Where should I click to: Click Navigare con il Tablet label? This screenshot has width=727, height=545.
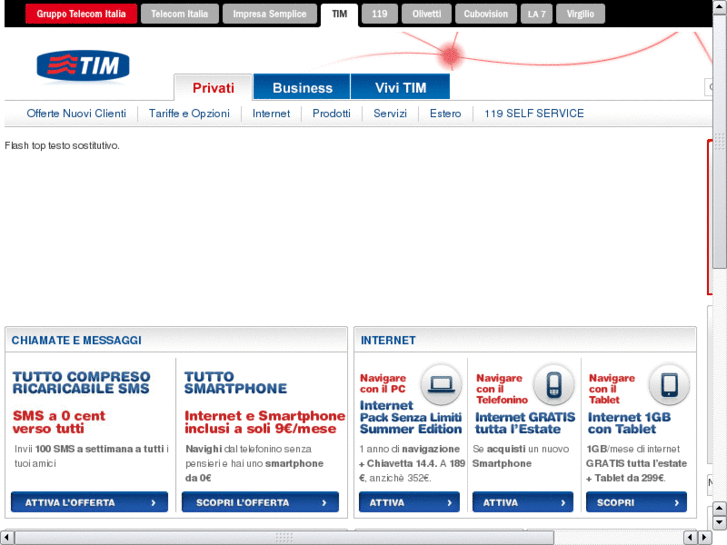612,389
